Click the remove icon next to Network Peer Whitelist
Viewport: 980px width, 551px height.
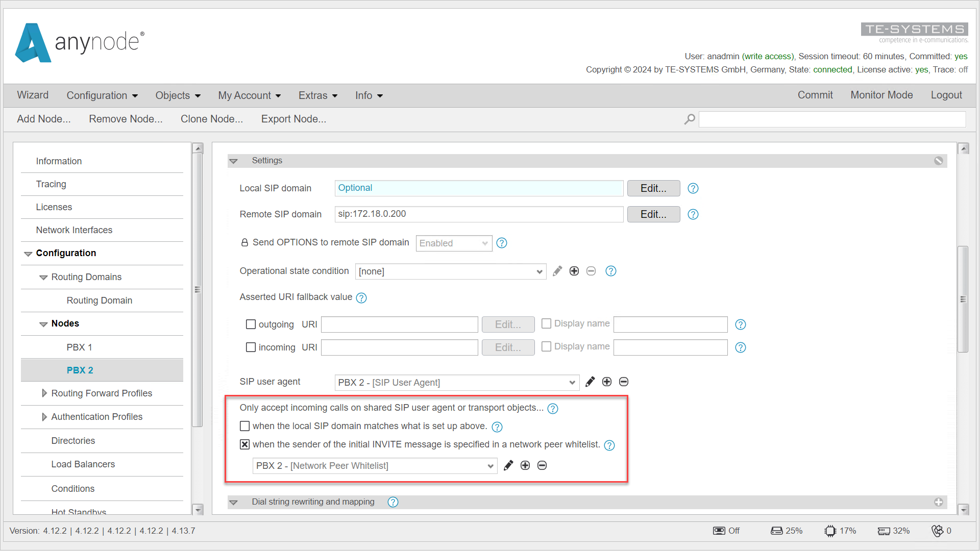543,465
